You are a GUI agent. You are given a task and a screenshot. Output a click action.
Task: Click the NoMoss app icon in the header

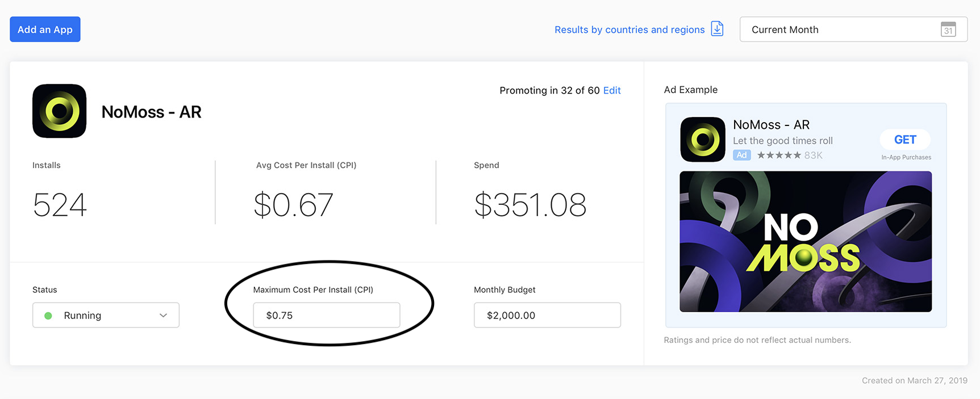[x=59, y=111]
